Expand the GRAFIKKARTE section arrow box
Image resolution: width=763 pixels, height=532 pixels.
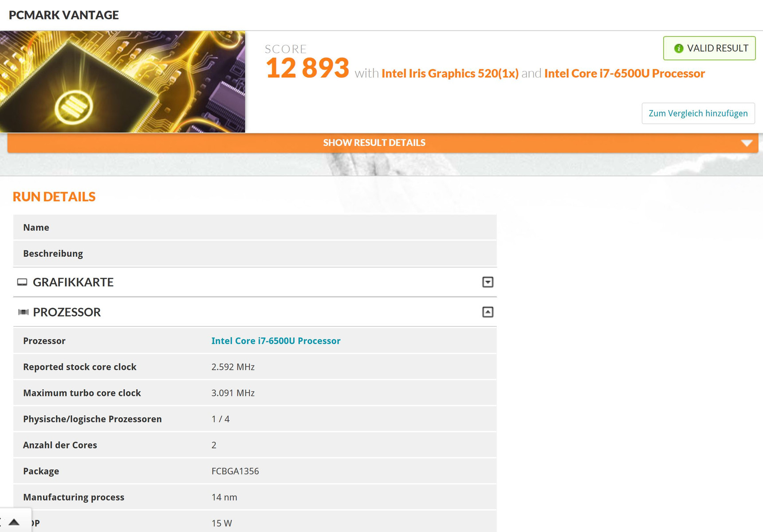tap(488, 282)
